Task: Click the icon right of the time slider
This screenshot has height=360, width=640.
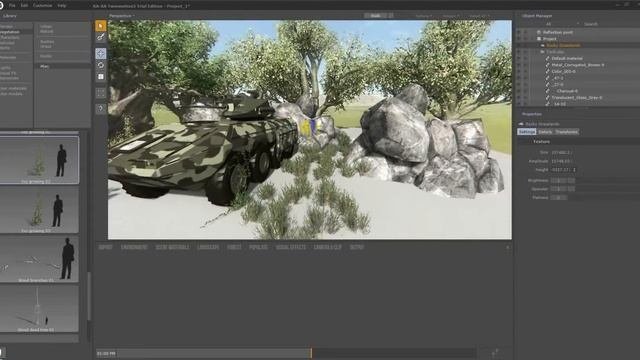Action: click(495, 353)
